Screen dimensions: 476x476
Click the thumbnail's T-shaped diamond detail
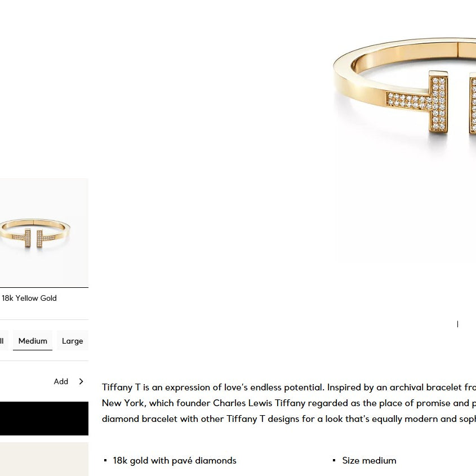point(34,238)
